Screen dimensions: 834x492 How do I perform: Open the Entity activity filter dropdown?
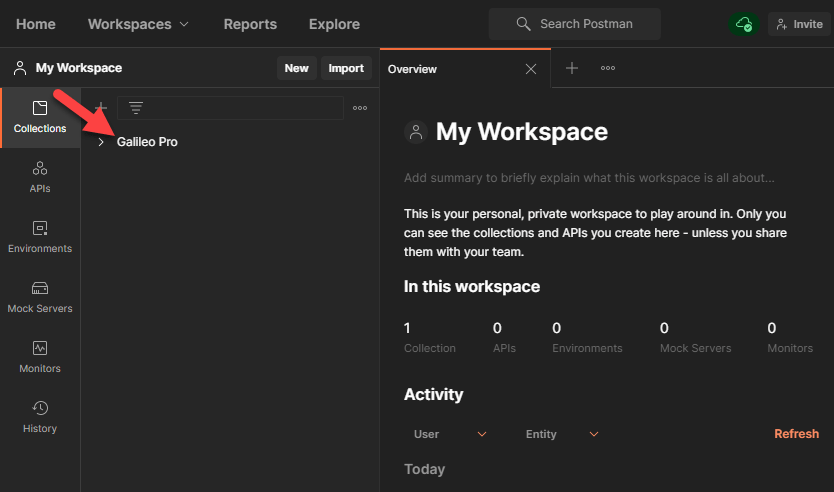562,434
